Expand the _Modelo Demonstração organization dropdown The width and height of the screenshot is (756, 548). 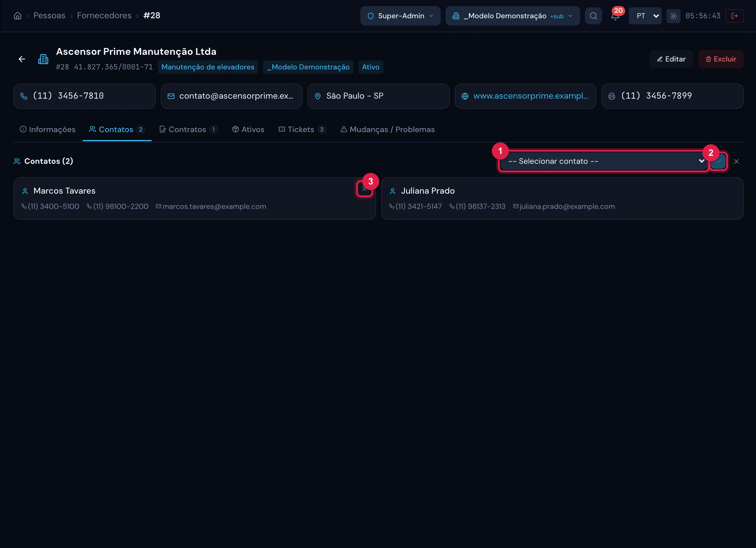[513, 16]
